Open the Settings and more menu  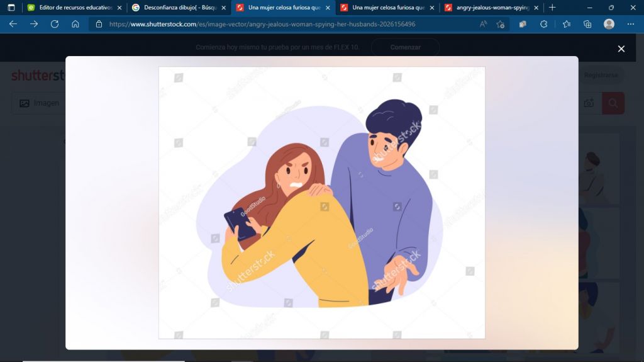point(630,25)
